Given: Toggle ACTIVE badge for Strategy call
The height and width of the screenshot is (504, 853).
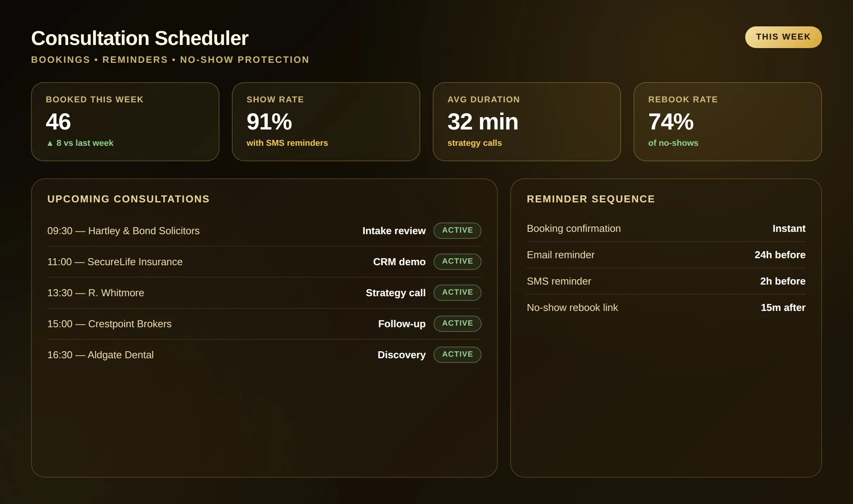Looking at the screenshot, I should coord(458,293).
